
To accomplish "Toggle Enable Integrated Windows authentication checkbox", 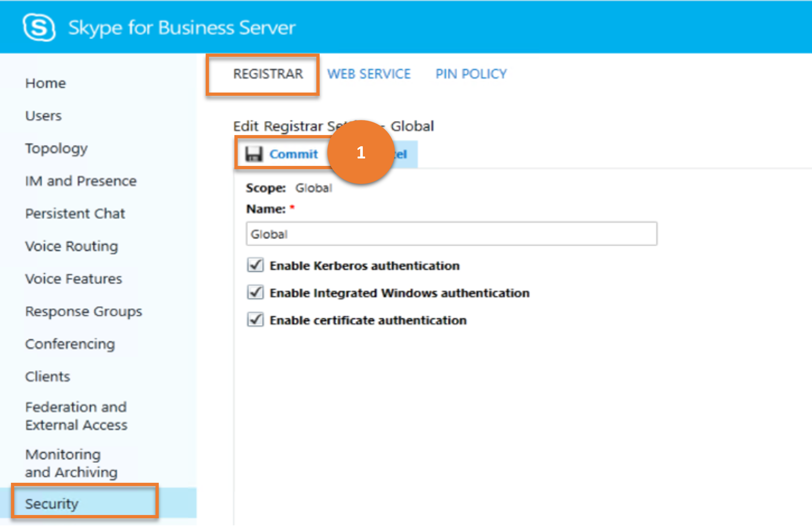I will tap(255, 292).
